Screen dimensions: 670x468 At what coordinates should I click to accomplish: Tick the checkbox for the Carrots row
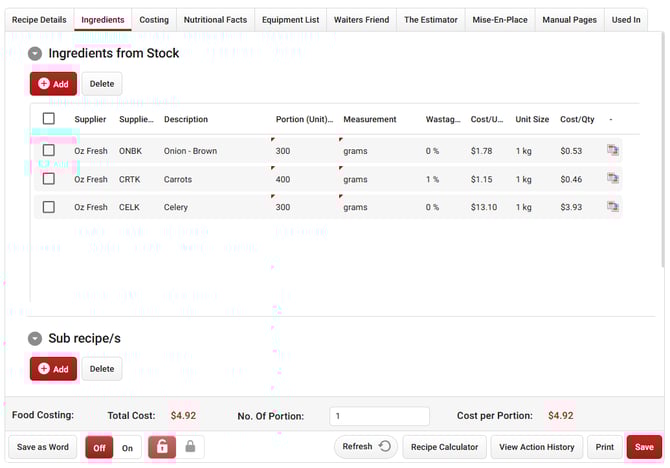click(x=48, y=179)
